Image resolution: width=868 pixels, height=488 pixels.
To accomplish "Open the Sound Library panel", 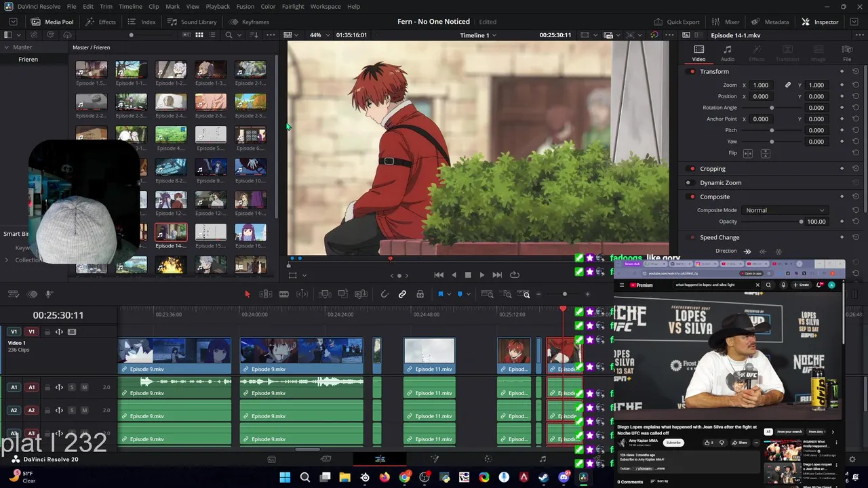I will (x=192, y=22).
